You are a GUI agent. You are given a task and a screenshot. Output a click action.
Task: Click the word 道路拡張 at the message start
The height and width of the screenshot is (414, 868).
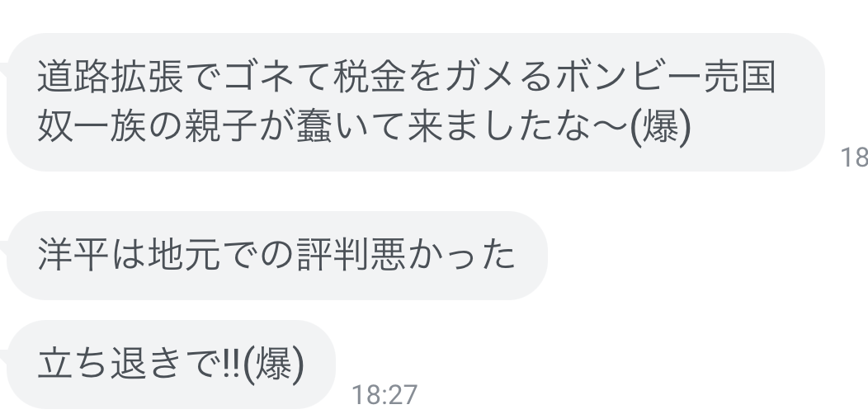[x=111, y=76]
